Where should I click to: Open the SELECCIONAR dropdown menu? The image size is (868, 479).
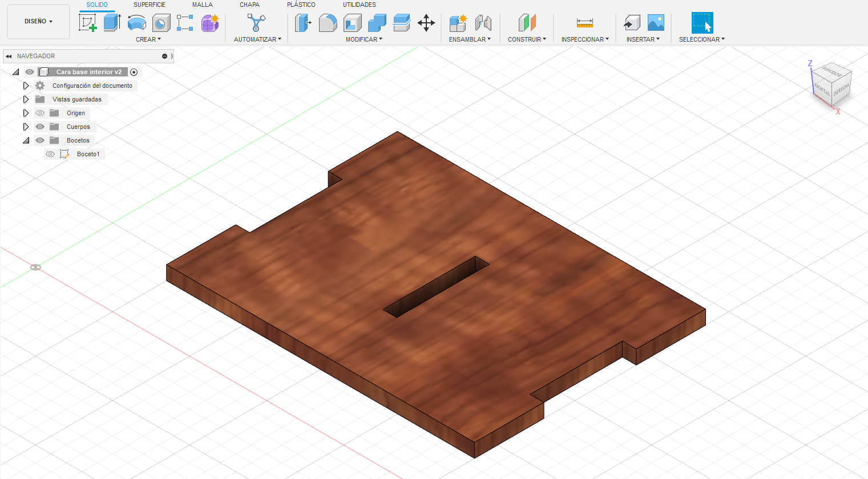[702, 39]
